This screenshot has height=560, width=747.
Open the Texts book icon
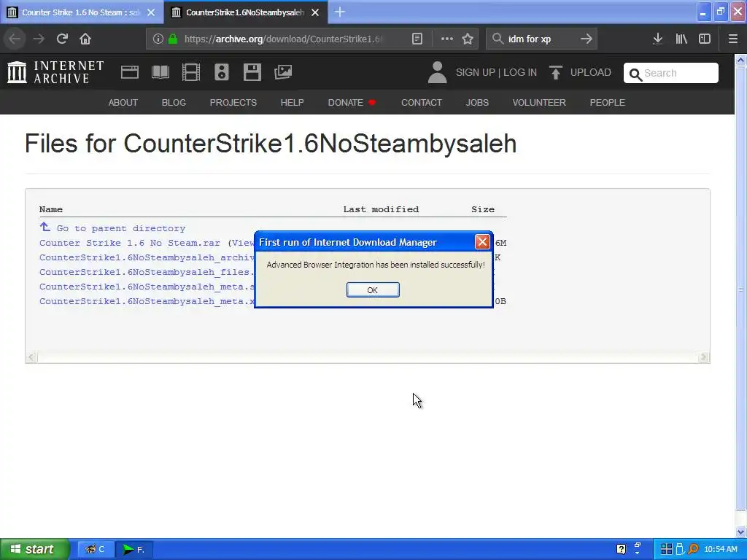click(160, 72)
